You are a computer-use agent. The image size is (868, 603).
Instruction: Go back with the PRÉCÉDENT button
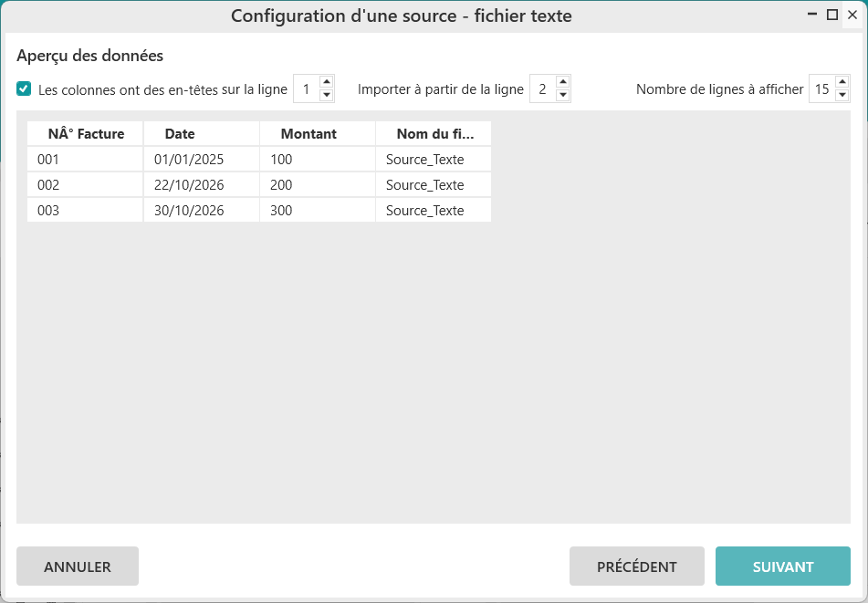pos(636,567)
